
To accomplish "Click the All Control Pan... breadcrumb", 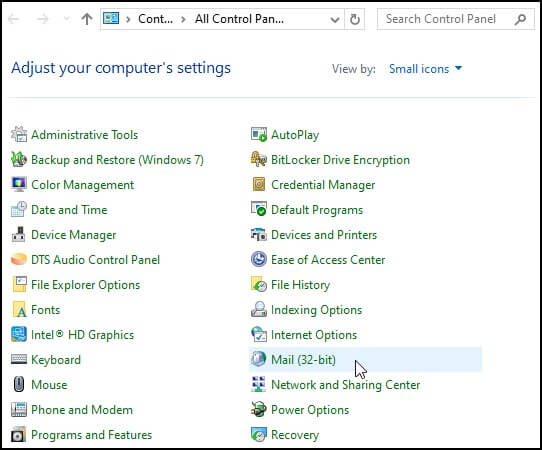I will [x=239, y=19].
